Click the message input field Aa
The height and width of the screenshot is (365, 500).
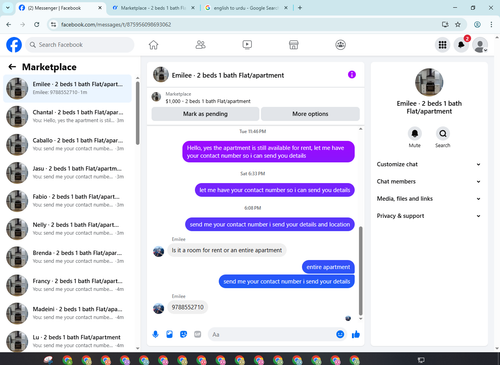272,334
